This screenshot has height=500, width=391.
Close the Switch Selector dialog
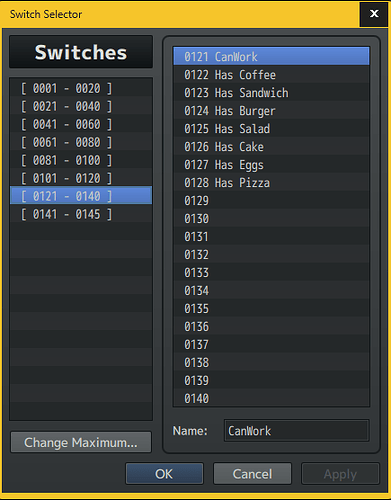pos(374,14)
